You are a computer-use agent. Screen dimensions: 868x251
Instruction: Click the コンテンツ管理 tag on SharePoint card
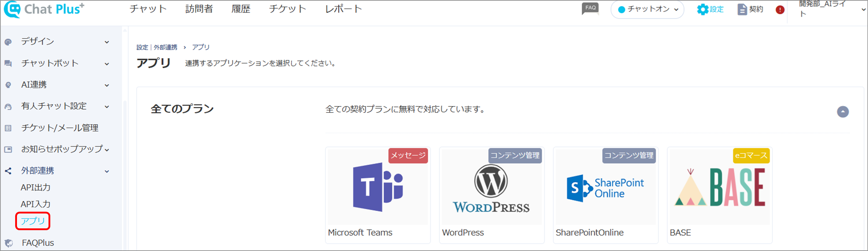(629, 155)
